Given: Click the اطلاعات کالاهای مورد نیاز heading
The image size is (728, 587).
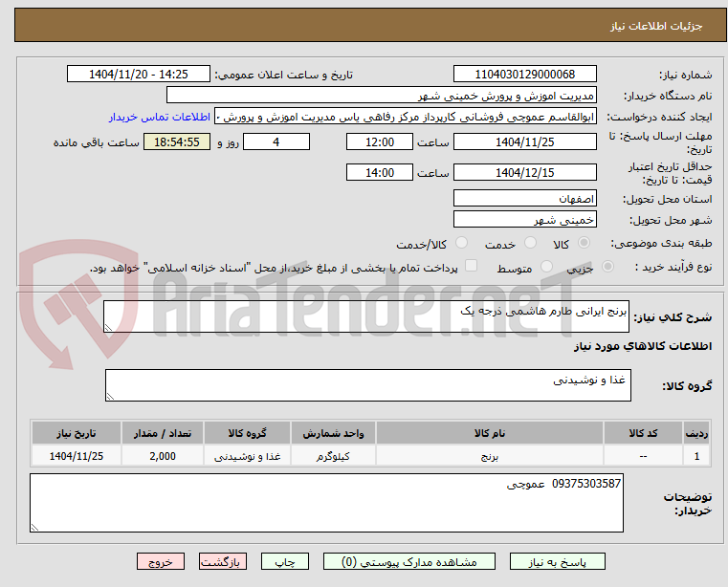Looking at the screenshot, I should pyautogui.click(x=643, y=346).
